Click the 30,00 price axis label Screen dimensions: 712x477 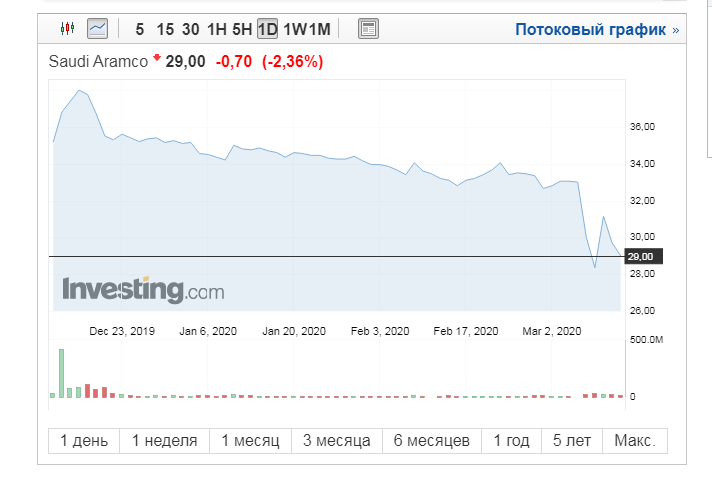click(x=642, y=237)
